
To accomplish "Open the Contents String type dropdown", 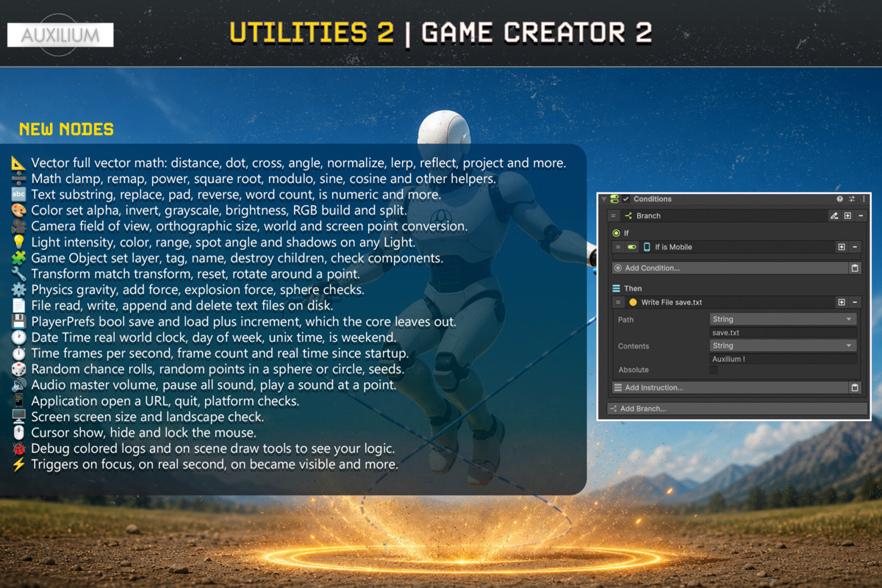I will click(784, 345).
